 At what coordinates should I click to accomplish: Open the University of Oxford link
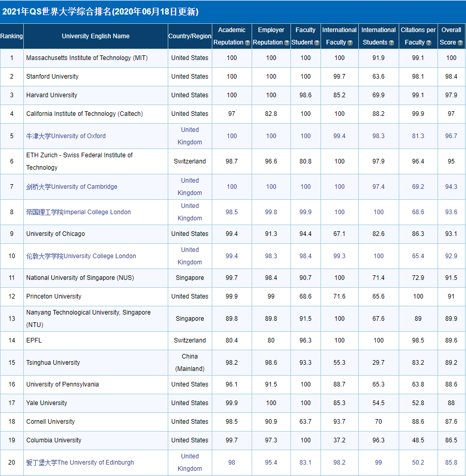[x=66, y=136]
